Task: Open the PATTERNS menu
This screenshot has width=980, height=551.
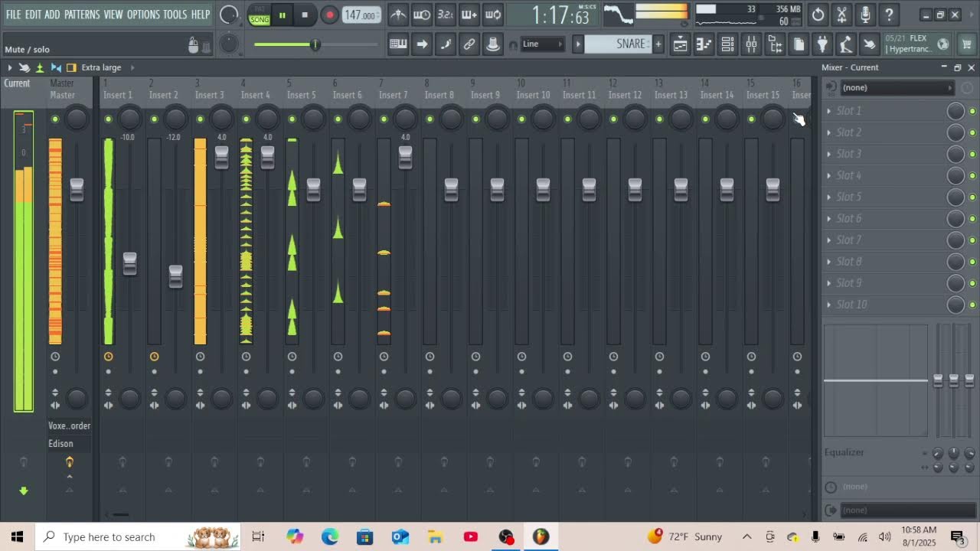Action: [x=82, y=15]
